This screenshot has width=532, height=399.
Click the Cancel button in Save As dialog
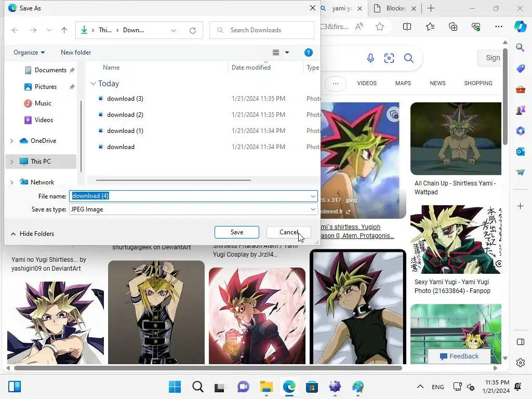point(288,232)
